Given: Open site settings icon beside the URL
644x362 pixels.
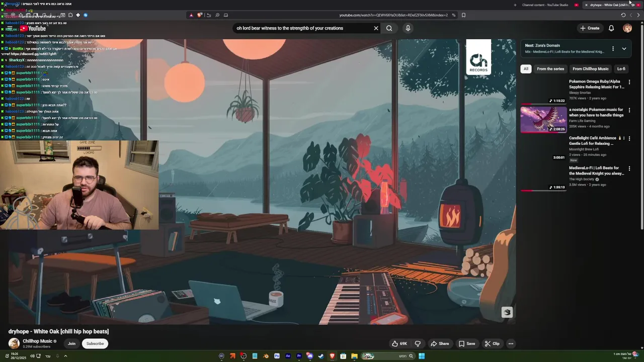Looking at the screenshot, I should tap(454, 15).
